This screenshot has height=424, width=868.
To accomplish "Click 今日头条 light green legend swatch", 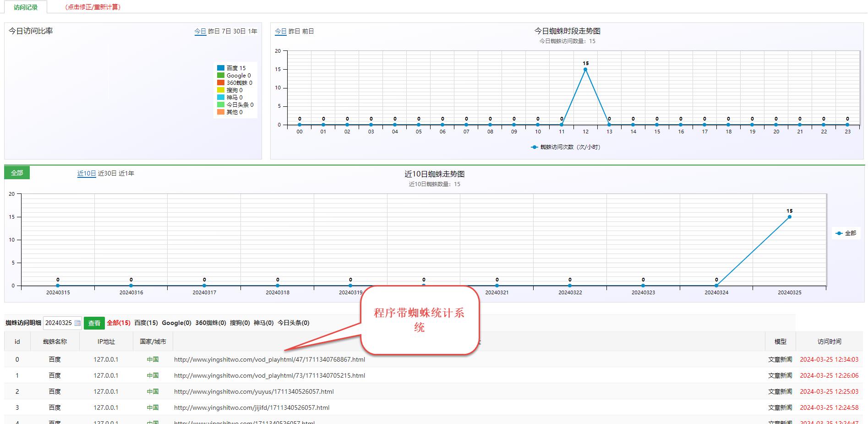I will (221, 105).
